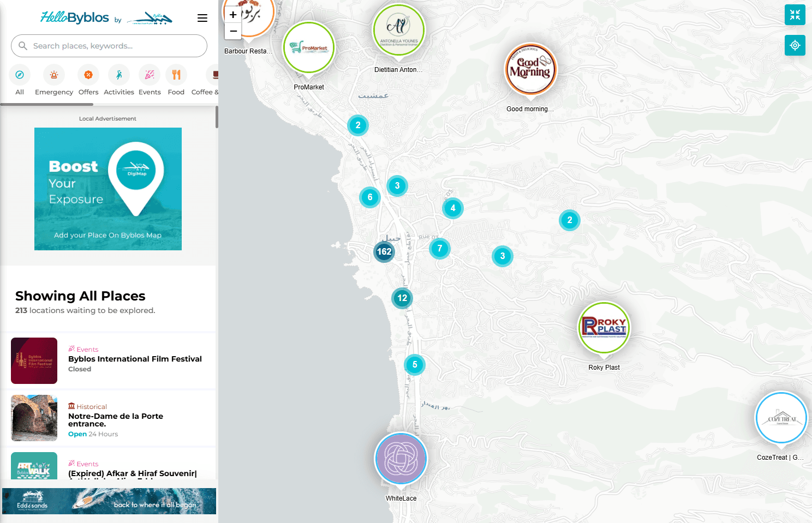
Task: Click the search places input field
Action: pyautogui.click(x=109, y=46)
